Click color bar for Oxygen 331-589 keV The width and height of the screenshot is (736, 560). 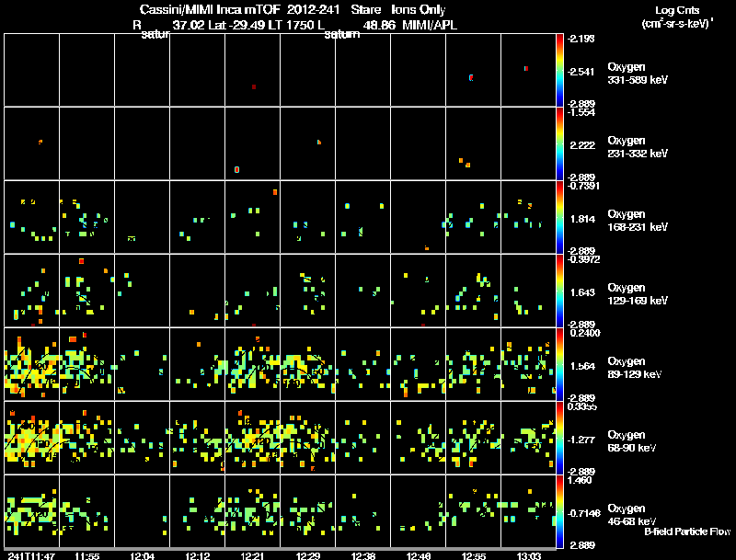pyautogui.click(x=559, y=70)
